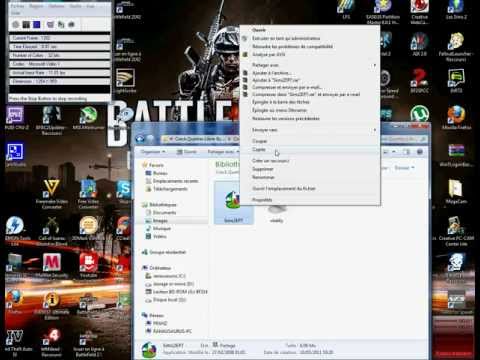Select the MSI Afterburner desktop icon

(88, 118)
